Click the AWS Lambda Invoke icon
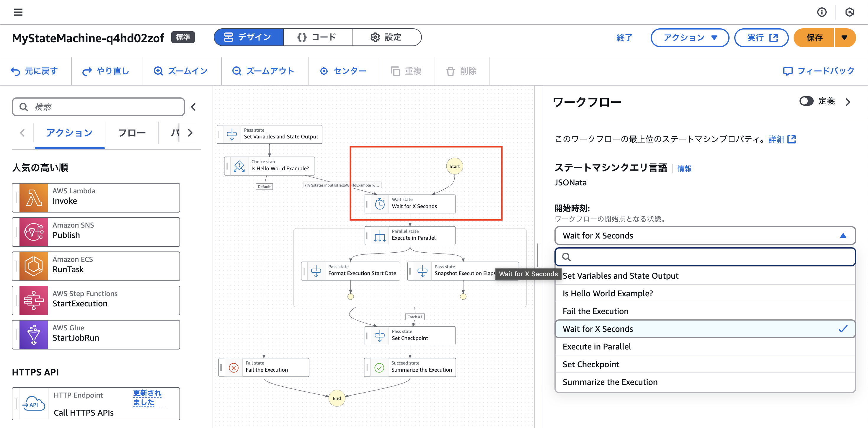 tap(34, 198)
